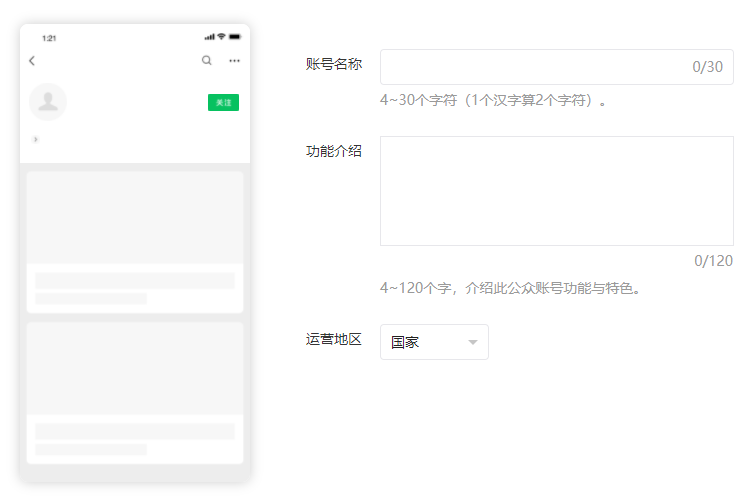Viewport: 753px width, 498px height.
Task: Click the battery icon in phone status bar
Action: click(x=234, y=37)
